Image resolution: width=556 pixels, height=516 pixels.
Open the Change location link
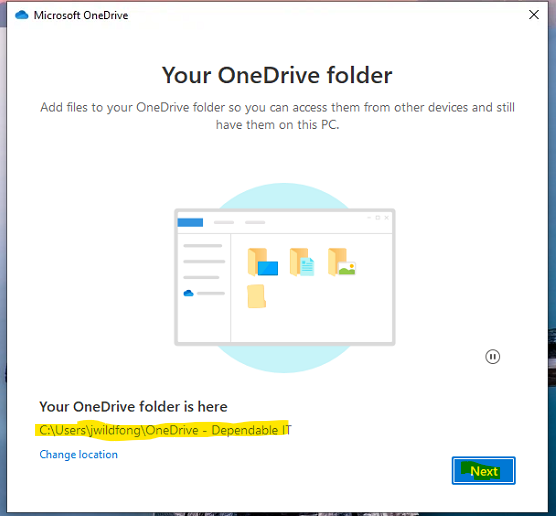pos(78,454)
